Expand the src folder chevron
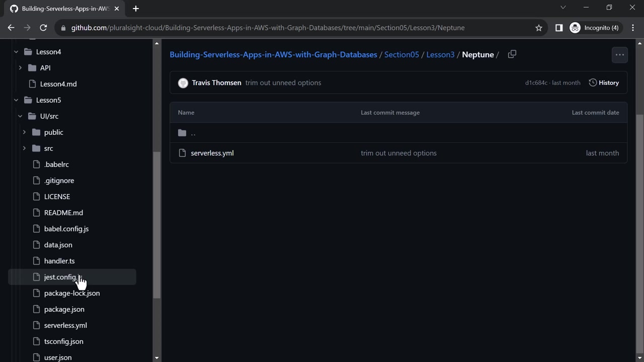Viewport: 644px width, 362px height. coord(24,148)
